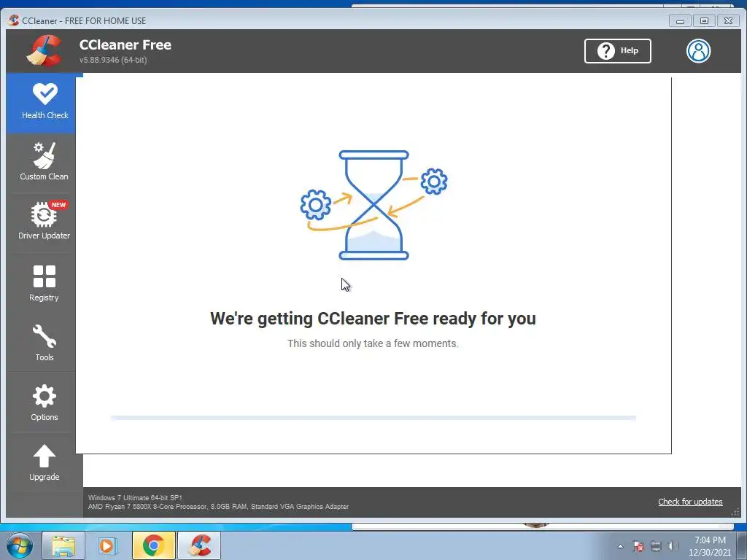747x560 pixels.
Task: Open the volume speaker tray icon
Action: point(673,546)
